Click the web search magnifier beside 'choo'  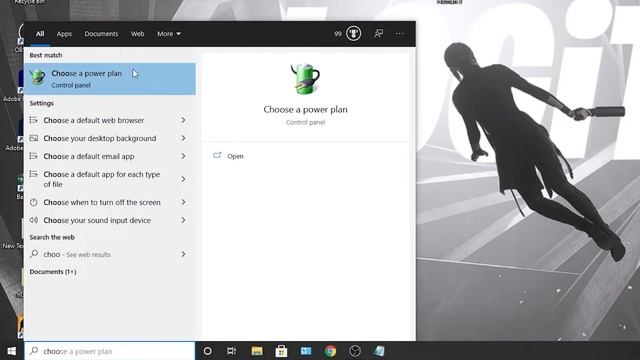[34, 254]
